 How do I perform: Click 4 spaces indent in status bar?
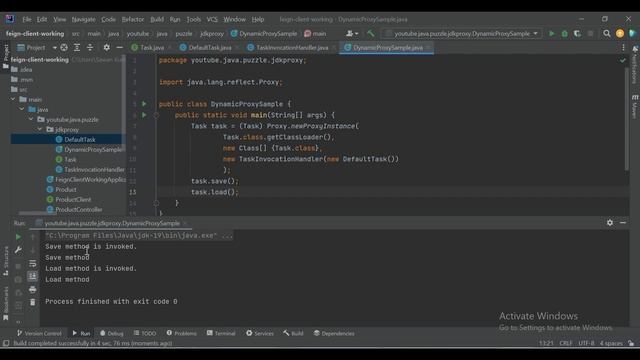click(611, 343)
